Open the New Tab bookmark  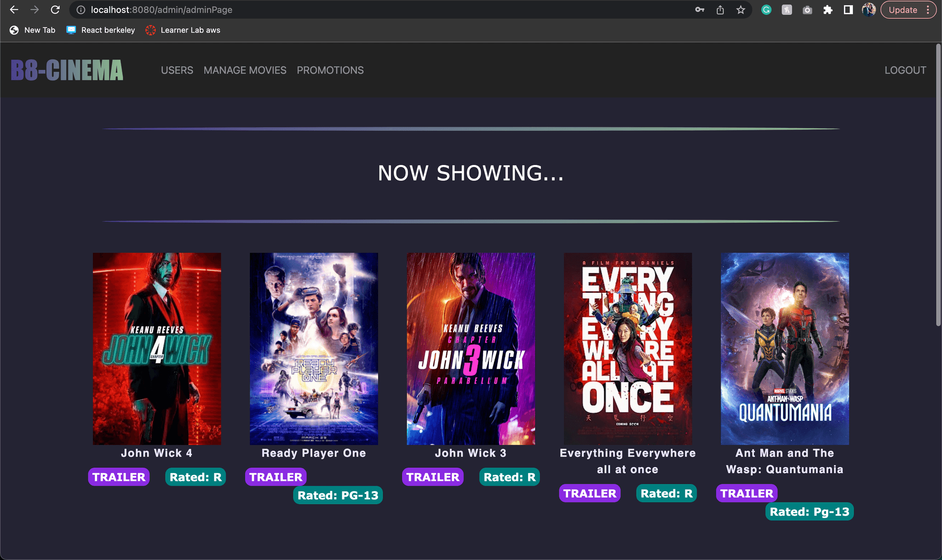click(32, 30)
